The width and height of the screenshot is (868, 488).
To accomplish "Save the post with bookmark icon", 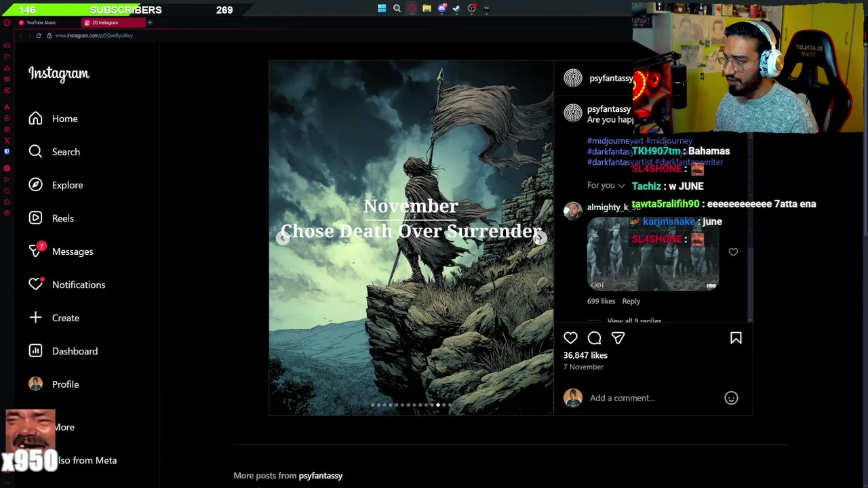I will pyautogui.click(x=736, y=338).
